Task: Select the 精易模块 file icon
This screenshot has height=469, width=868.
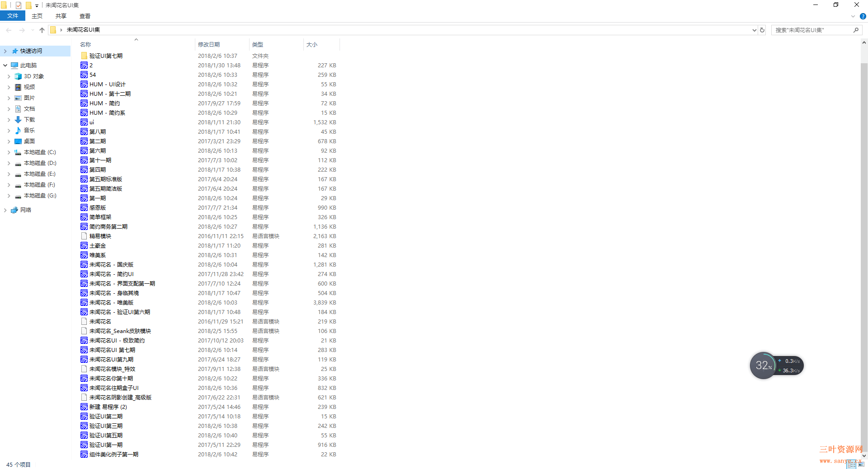Action: click(84, 236)
